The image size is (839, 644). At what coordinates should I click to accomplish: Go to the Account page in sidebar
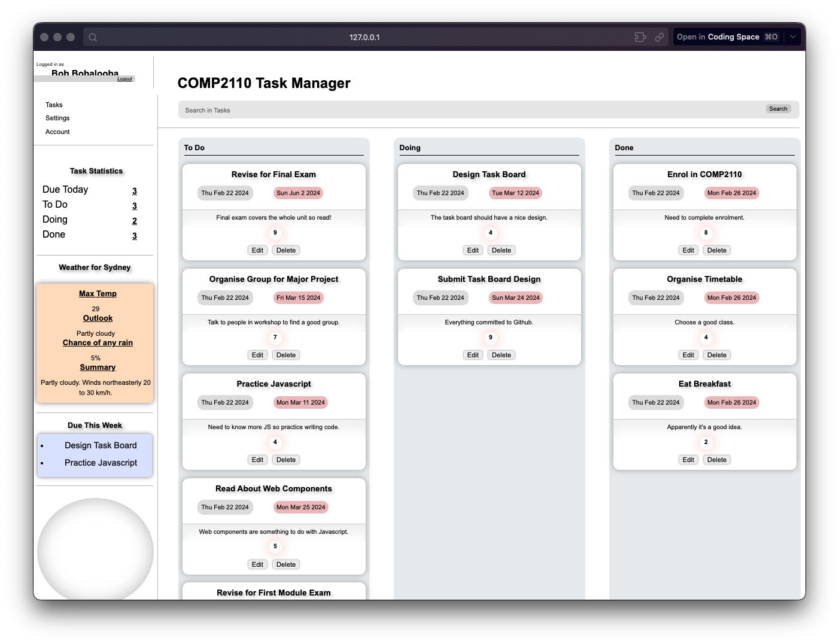pos(57,132)
